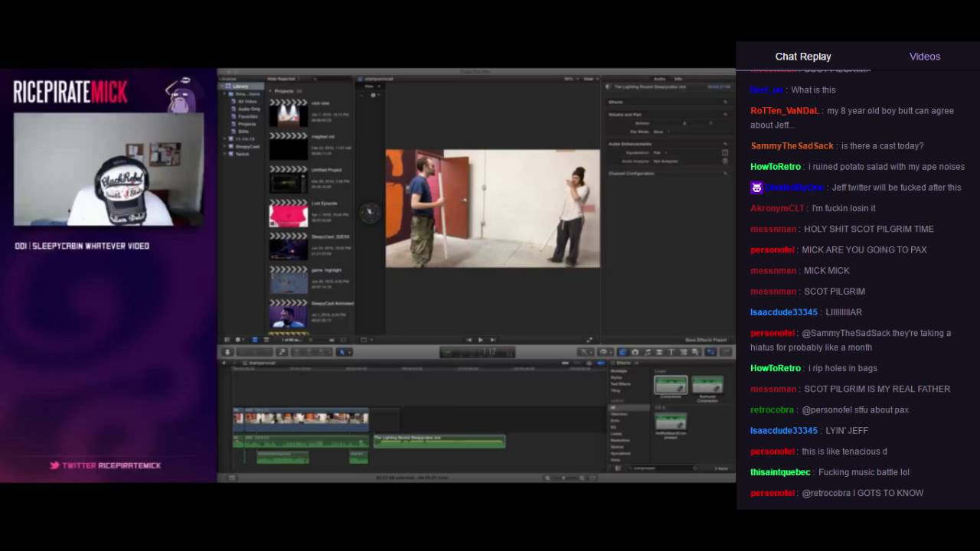
Task: Click Save Effects Preset button
Action: pos(707,340)
